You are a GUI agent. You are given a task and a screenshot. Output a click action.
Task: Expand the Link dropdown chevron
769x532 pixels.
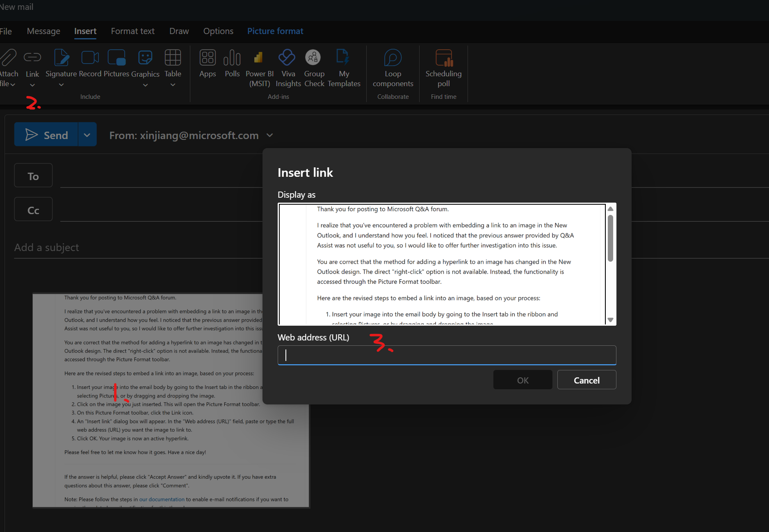pos(32,85)
